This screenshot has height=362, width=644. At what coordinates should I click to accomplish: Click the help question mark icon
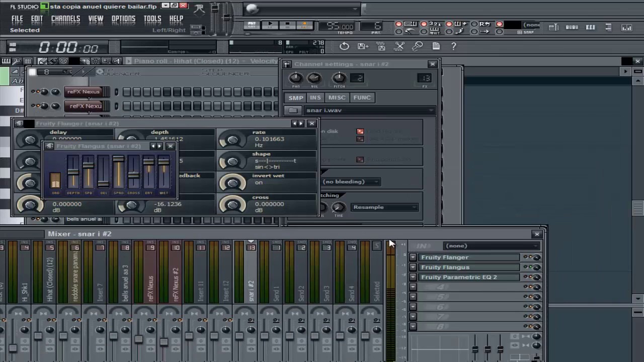(454, 46)
